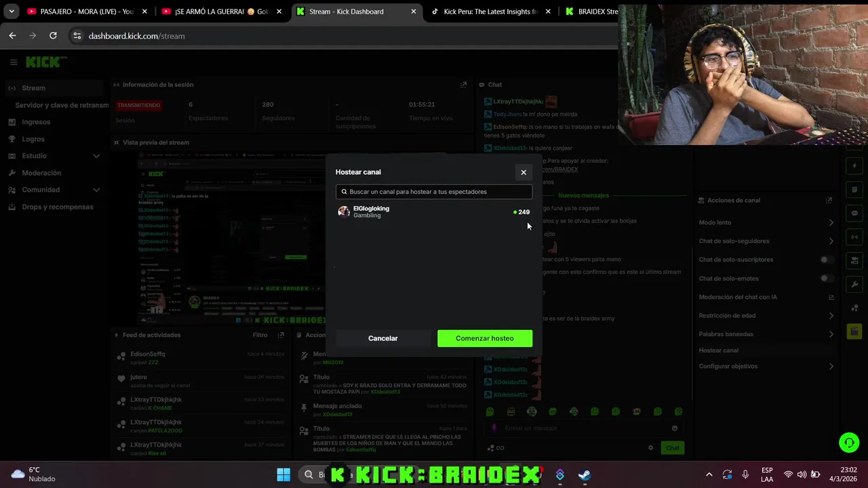Open chat settings gear icon
Screen dimensions: 868x488
coord(651,447)
